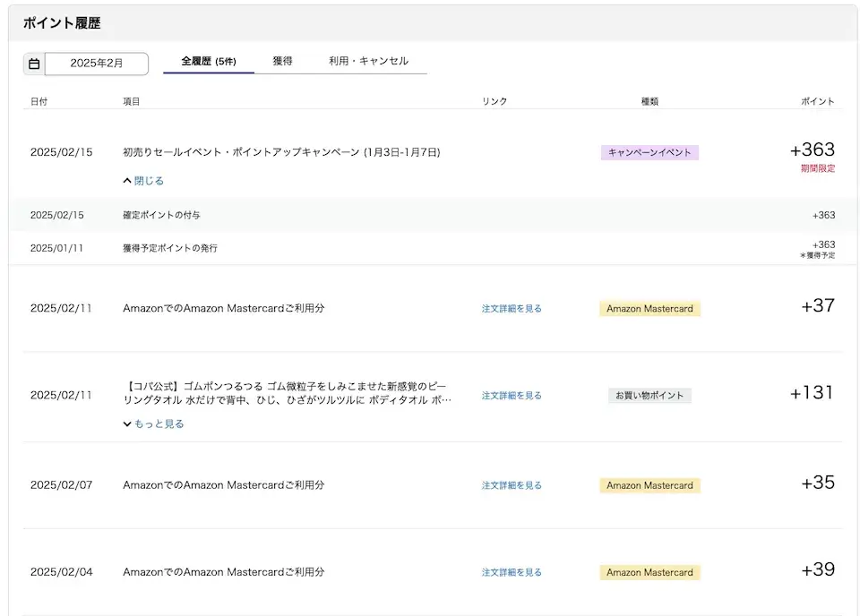Click the キャンペーンイベント badge
This screenshot has height=616, width=860.
coord(649,152)
